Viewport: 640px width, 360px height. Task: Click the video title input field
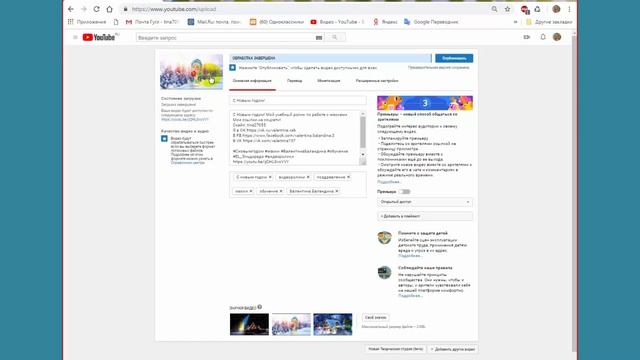(x=298, y=100)
